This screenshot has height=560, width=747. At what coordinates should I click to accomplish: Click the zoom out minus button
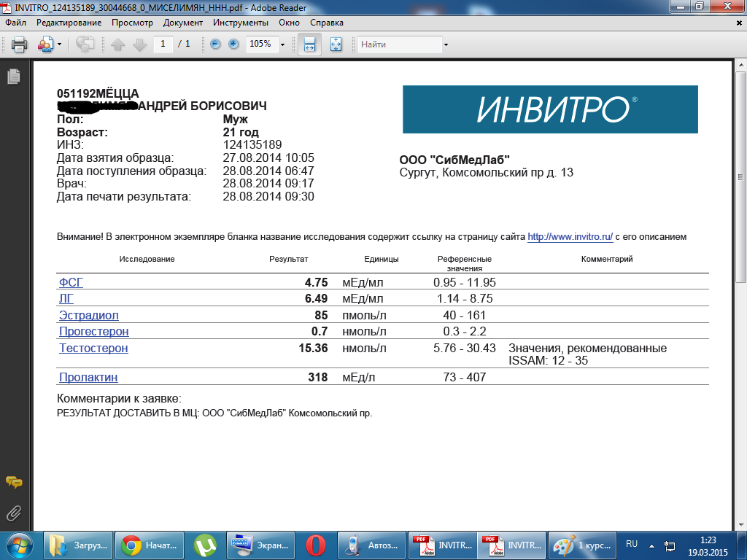click(x=215, y=44)
